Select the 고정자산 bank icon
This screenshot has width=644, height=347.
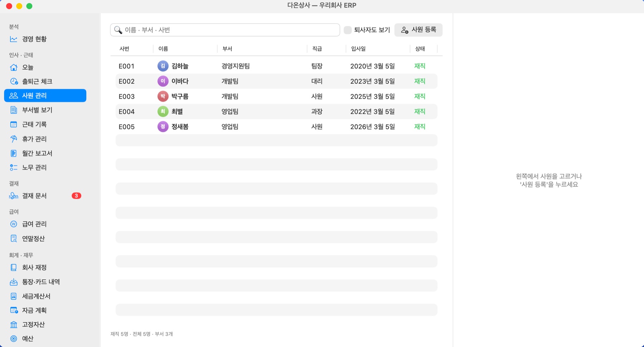14,324
